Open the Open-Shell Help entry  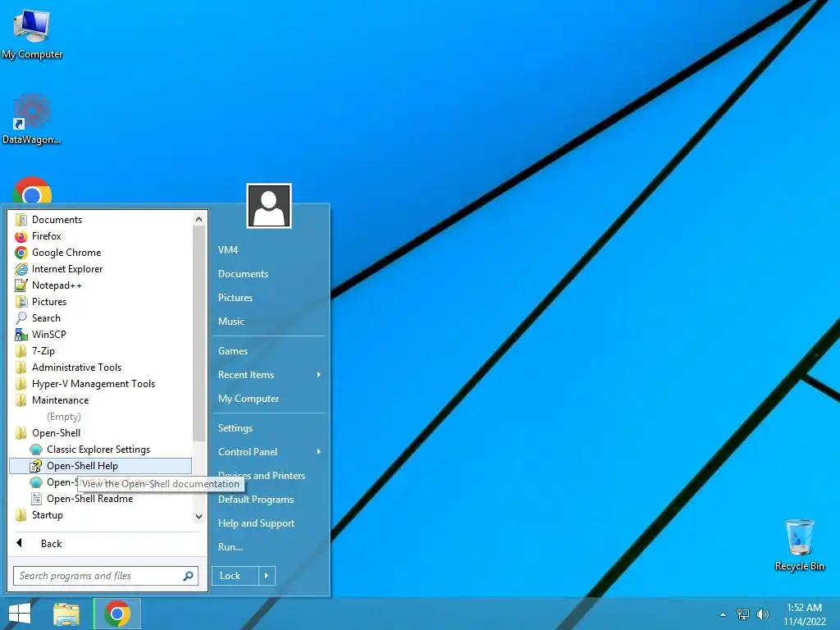click(101, 466)
